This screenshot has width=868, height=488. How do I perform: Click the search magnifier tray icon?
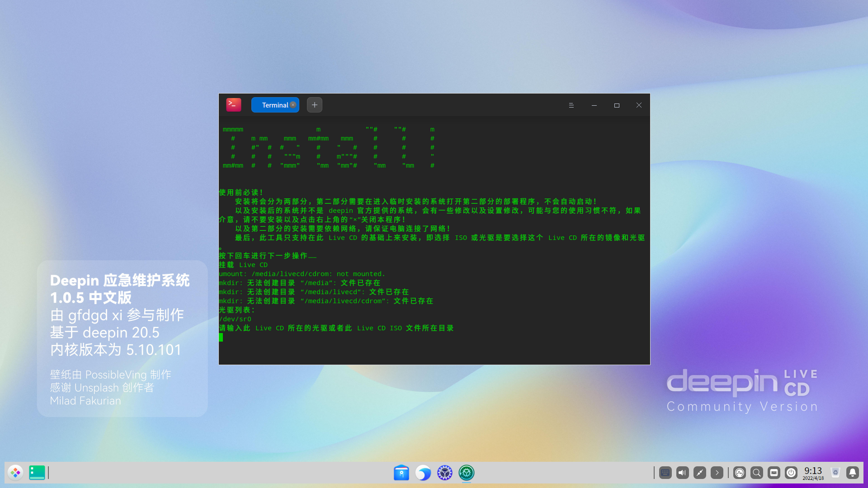pos(757,473)
